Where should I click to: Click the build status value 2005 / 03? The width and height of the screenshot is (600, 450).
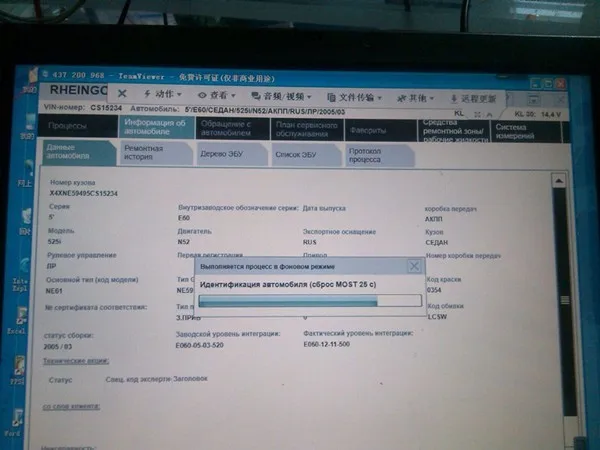[57, 346]
